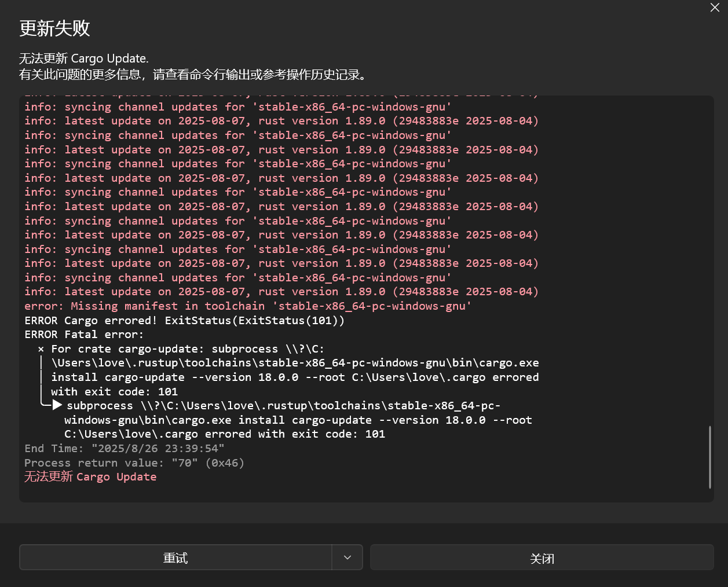Click the log output vertical scrollbar
Screen dimensions: 728x587
pyautogui.click(x=710, y=457)
